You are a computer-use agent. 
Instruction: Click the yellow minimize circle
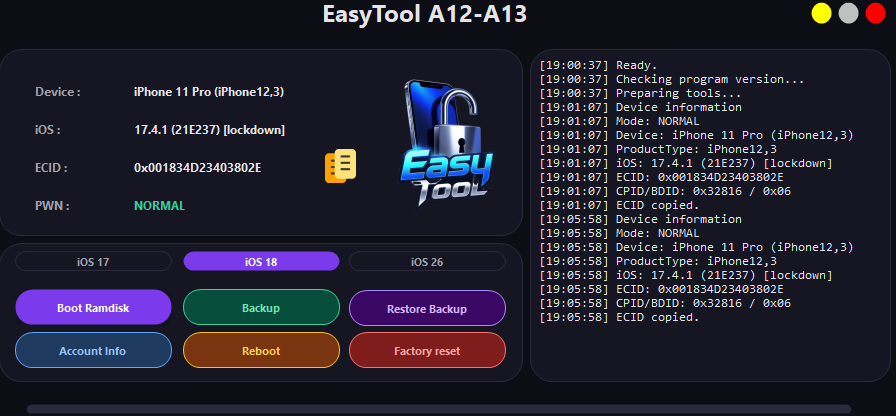pos(821,13)
